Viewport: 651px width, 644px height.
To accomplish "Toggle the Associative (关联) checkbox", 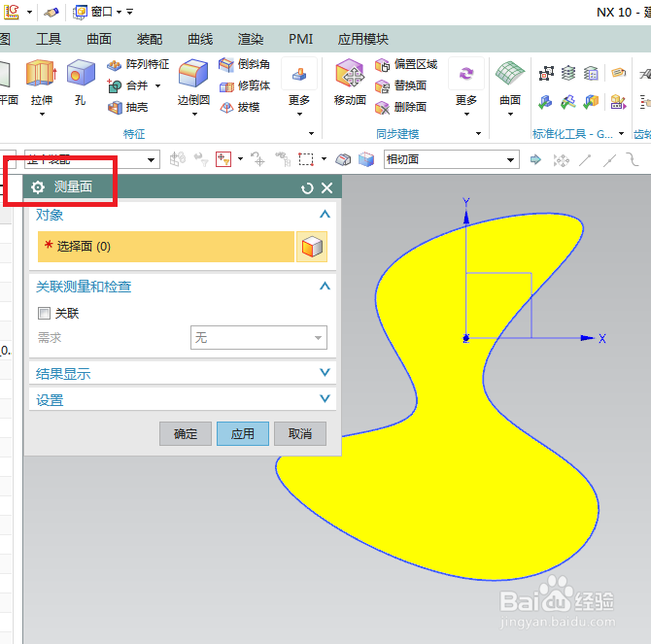I will tap(44, 313).
